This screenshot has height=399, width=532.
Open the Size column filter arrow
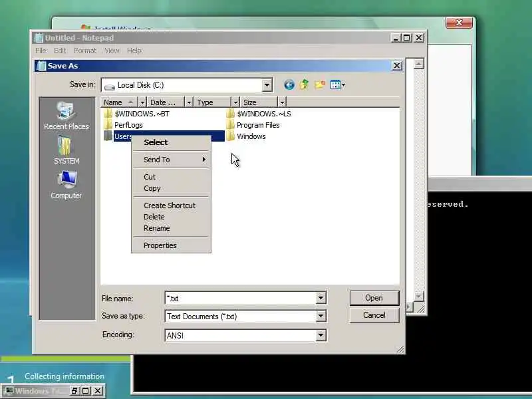pyautogui.click(x=282, y=102)
